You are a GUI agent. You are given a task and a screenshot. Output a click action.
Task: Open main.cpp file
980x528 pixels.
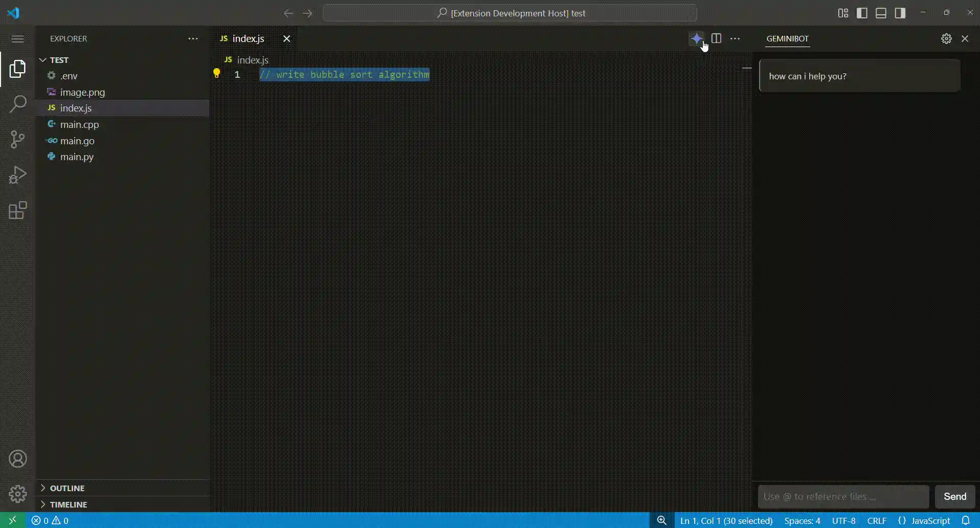pyautogui.click(x=123, y=124)
